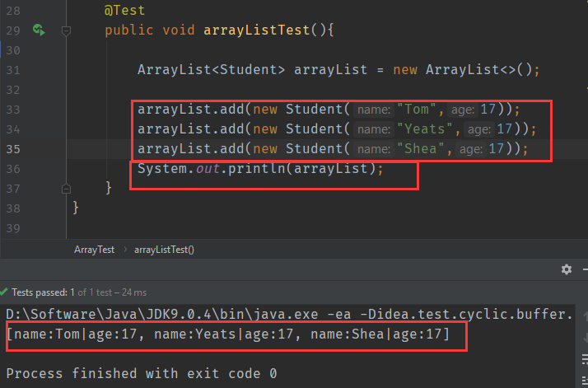Screen dimensions: 588x388
Task: Collapse method fold marker at line 29
Action: pyautogui.click(x=66, y=30)
